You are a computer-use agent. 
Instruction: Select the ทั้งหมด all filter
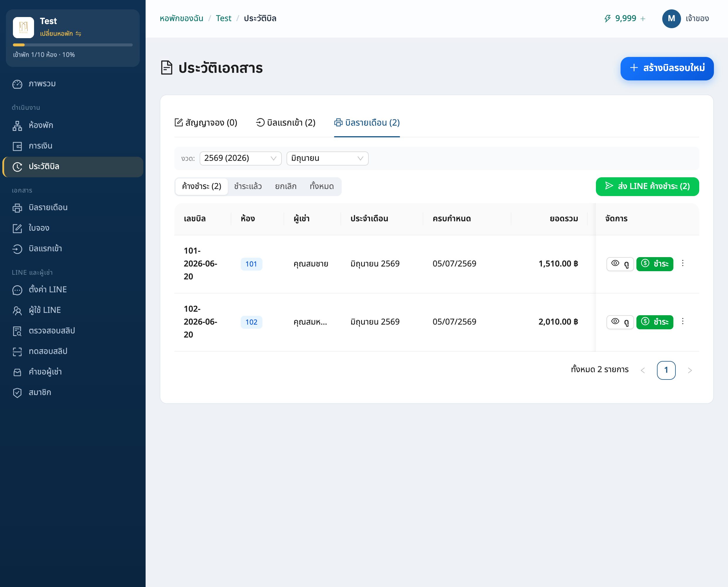321,186
